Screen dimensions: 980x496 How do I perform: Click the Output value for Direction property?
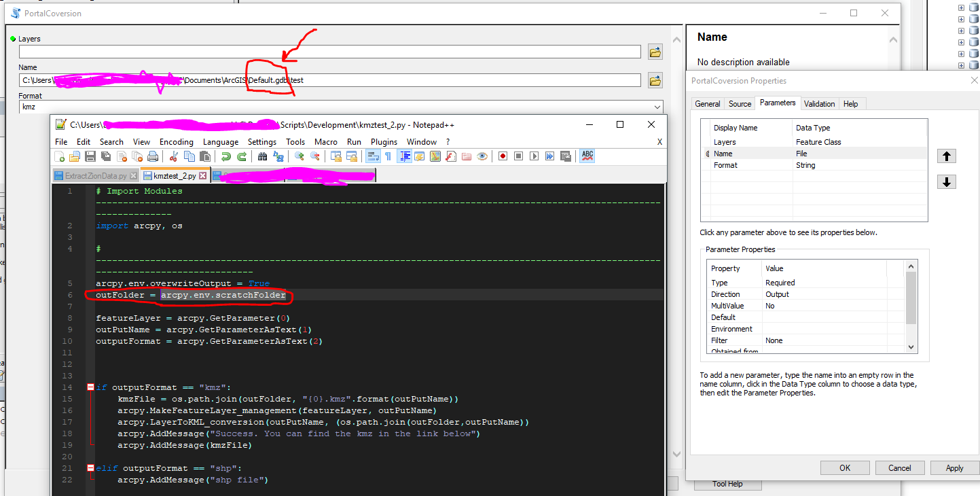(777, 294)
